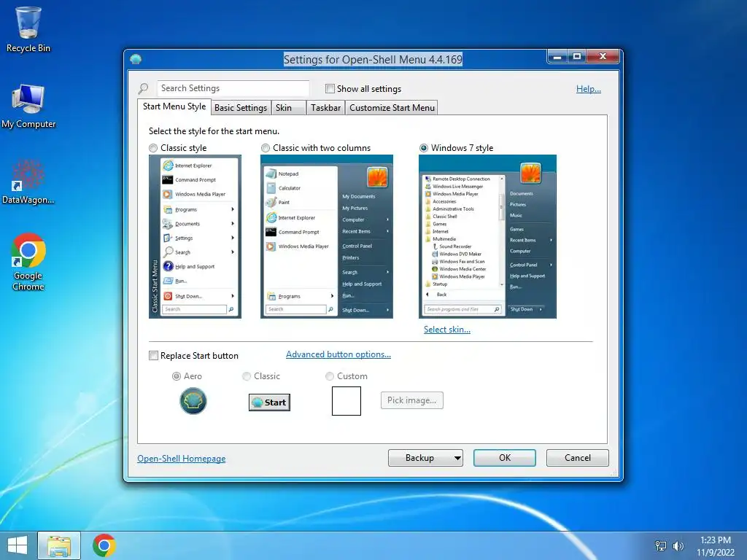Choose the Custom button radio option
Image resolution: width=747 pixels, height=560 pixels.
329,376
